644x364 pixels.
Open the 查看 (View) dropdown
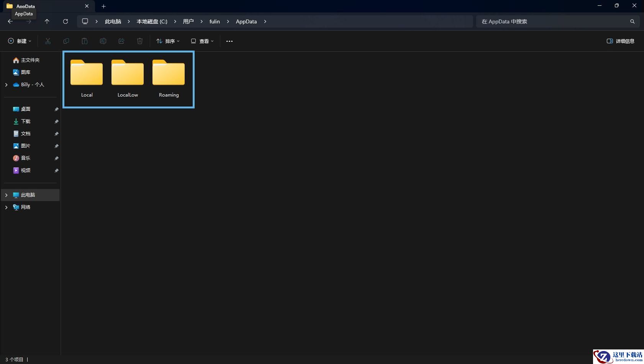[202, 41]
